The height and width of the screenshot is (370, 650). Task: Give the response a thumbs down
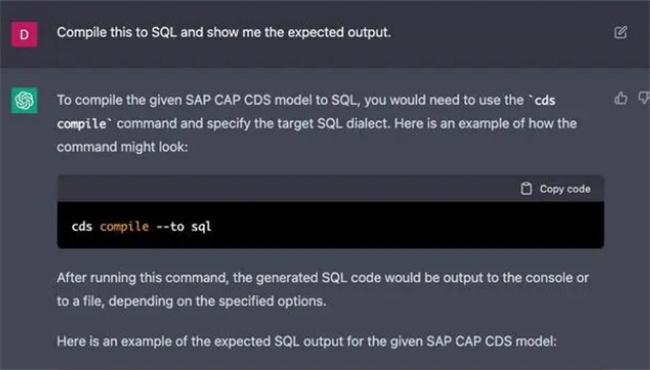(644, 98)
